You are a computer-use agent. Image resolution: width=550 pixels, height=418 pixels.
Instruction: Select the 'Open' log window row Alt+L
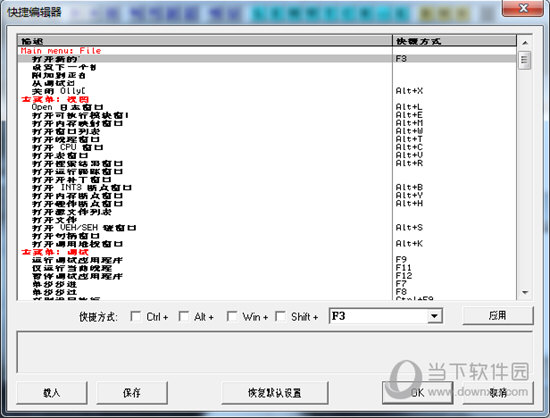(x=267, y=107)
